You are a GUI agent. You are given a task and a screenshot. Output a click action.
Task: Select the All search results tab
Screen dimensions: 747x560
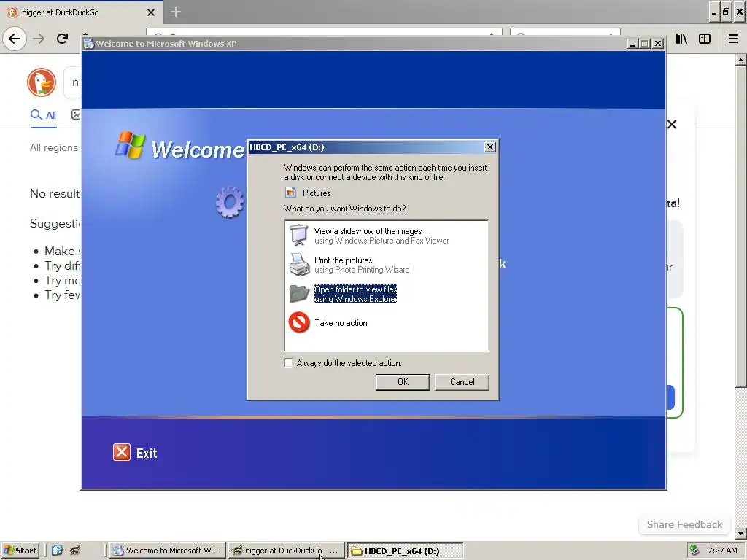pos(43,114)
